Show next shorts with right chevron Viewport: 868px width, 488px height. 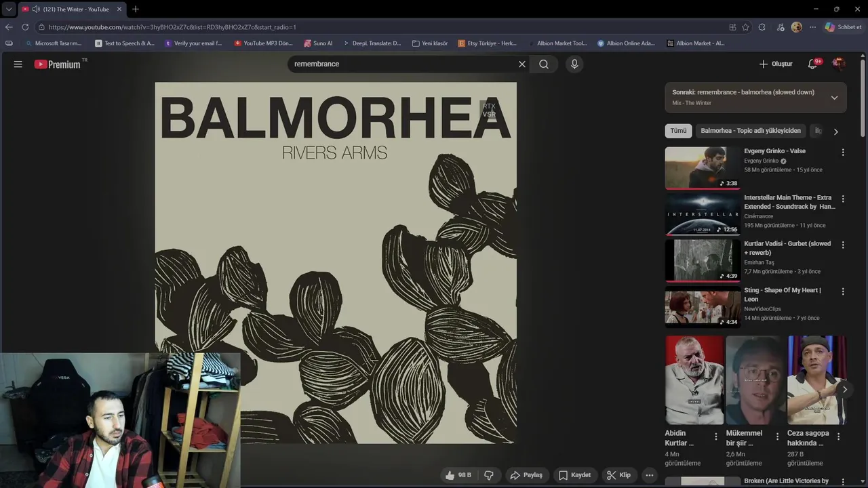[x=844, y=389]
